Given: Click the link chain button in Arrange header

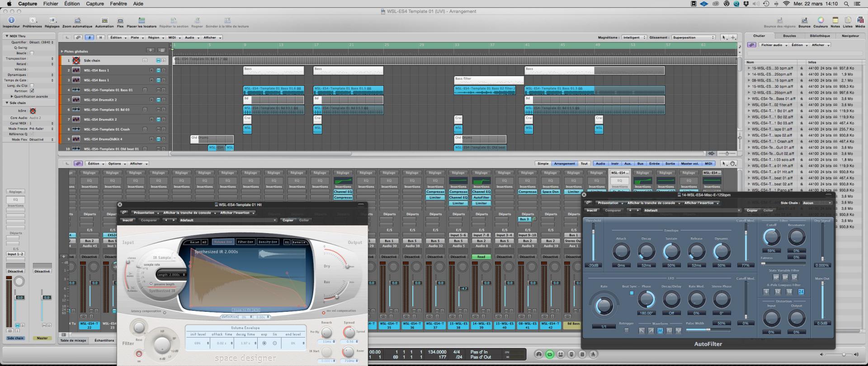Looking at the screenshot, I should coord(78,38).
